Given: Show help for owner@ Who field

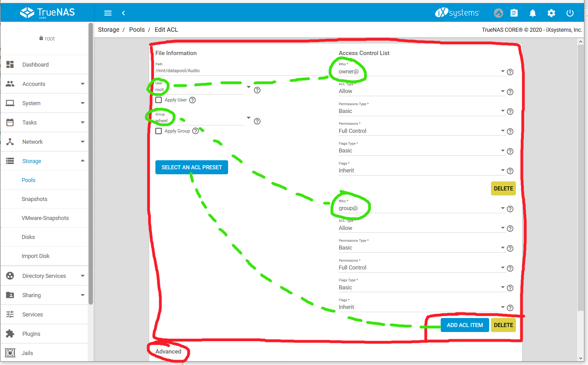Looking at the screenshot, I should pyautogui.click(x=510, y=72).
